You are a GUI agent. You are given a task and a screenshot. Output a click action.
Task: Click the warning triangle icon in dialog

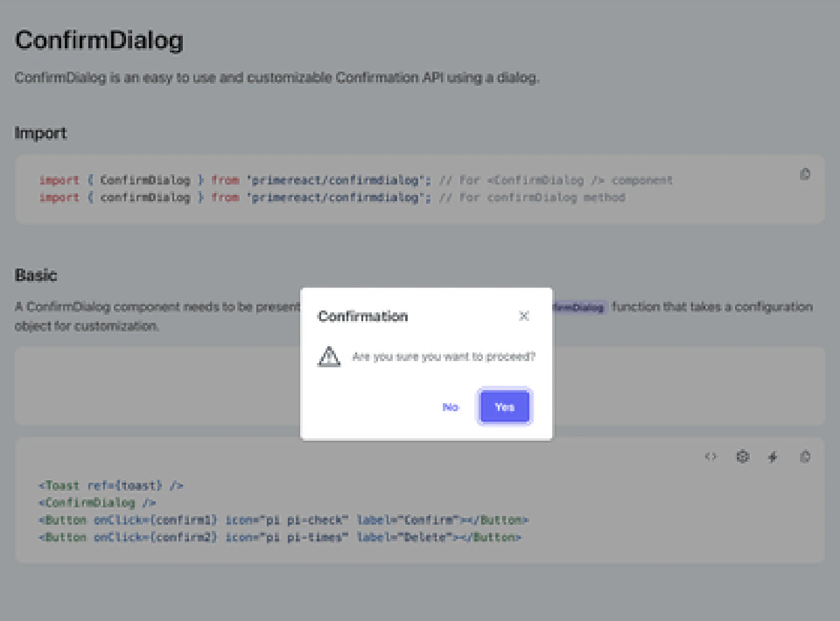pyautogui.click(x=329, y=357)
